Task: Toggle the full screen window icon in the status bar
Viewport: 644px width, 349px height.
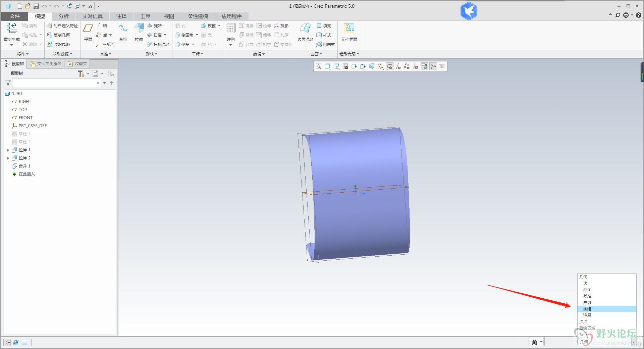Action: (24, 343)
